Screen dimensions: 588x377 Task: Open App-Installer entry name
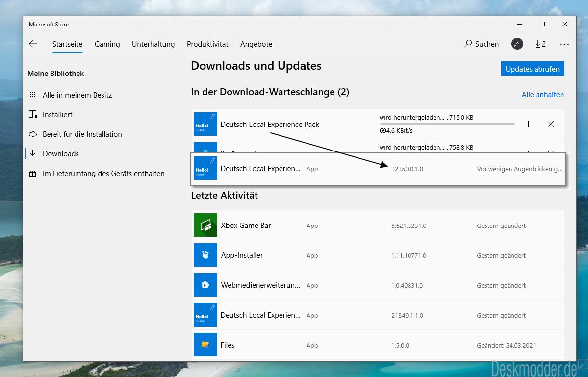coord(242,255)
